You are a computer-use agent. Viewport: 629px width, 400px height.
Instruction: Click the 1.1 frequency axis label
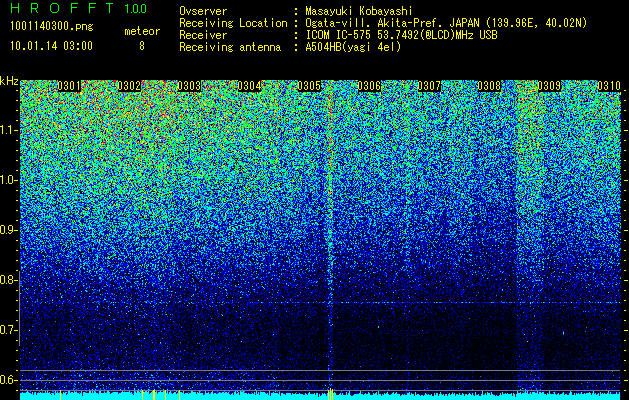[x=8, y=130]
